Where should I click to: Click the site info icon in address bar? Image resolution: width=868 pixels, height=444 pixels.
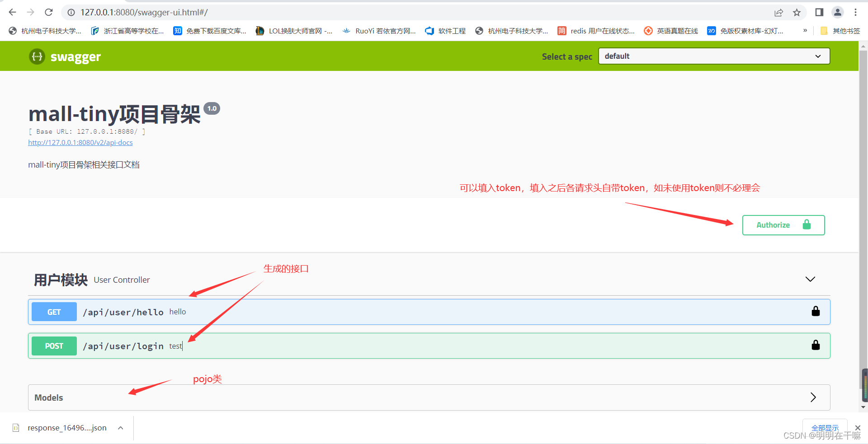[71, 12]
